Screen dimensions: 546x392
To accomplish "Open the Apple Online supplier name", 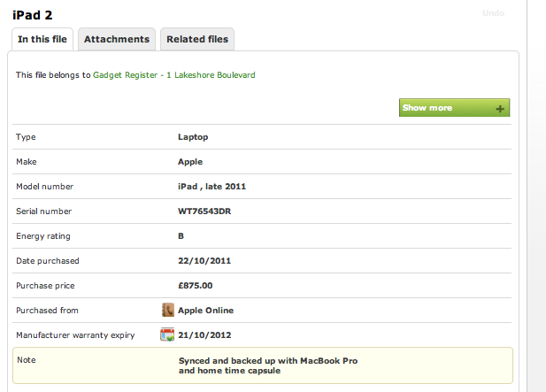I will pos(206,311).
